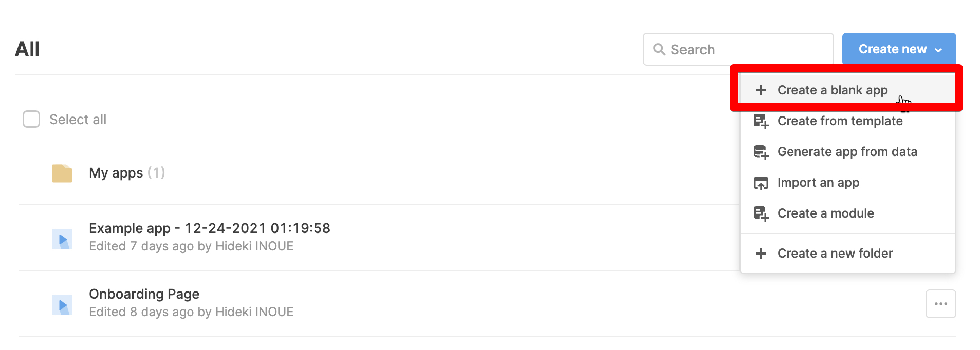Open the Create new dropdown button

coord(899,49)
